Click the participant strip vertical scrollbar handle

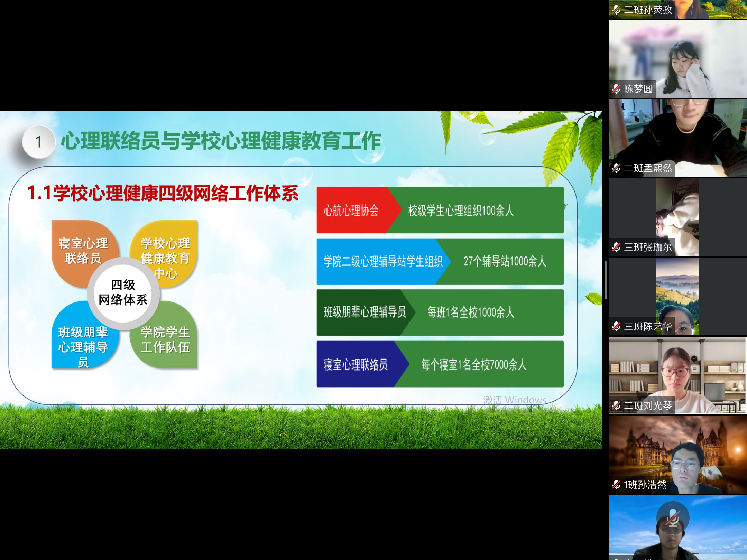click(x=606, y=280)
